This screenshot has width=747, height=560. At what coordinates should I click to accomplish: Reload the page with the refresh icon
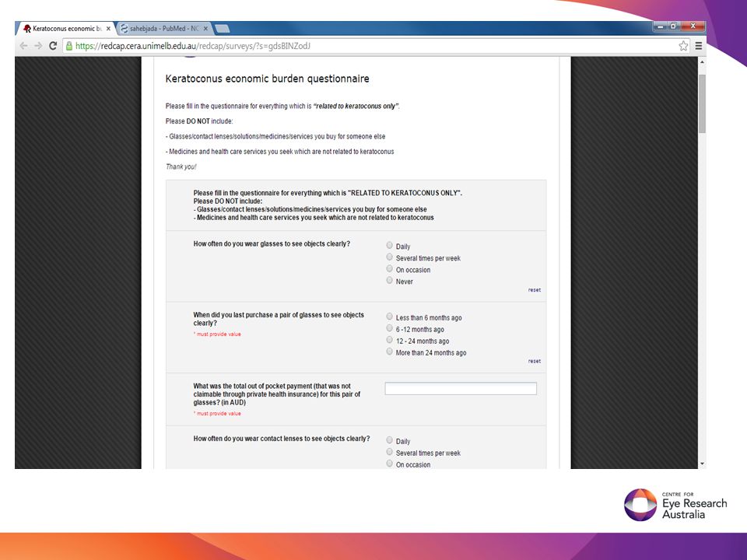pyautogui.click(x=53, y=46)
